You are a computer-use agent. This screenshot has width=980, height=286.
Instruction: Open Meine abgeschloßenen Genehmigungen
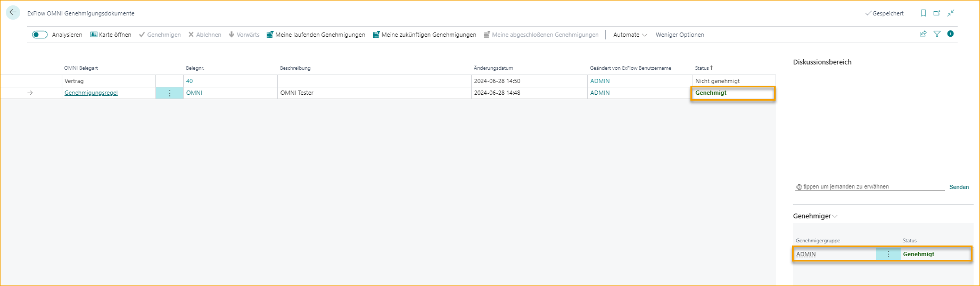tap(541, 35)
